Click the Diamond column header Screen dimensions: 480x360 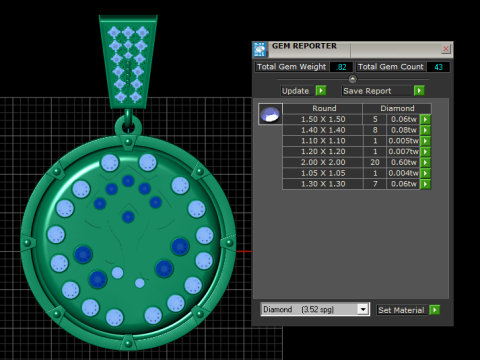(397, 108)
